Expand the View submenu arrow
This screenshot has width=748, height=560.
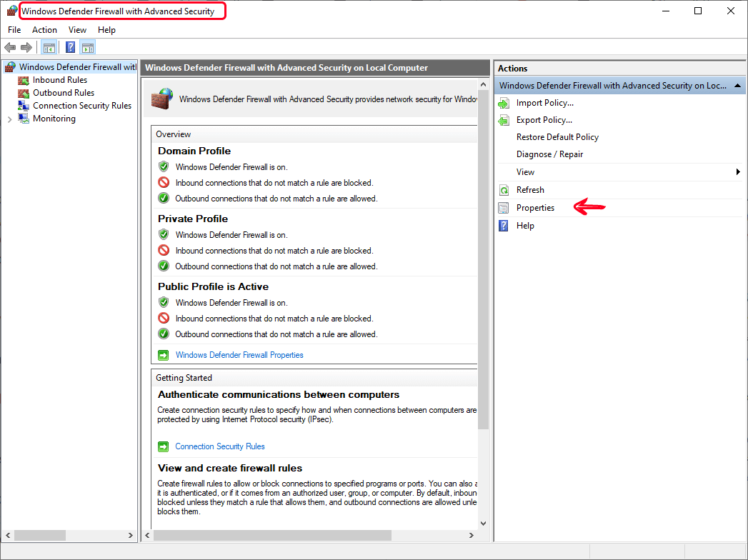pyautogui.click(x=737, y=172)
